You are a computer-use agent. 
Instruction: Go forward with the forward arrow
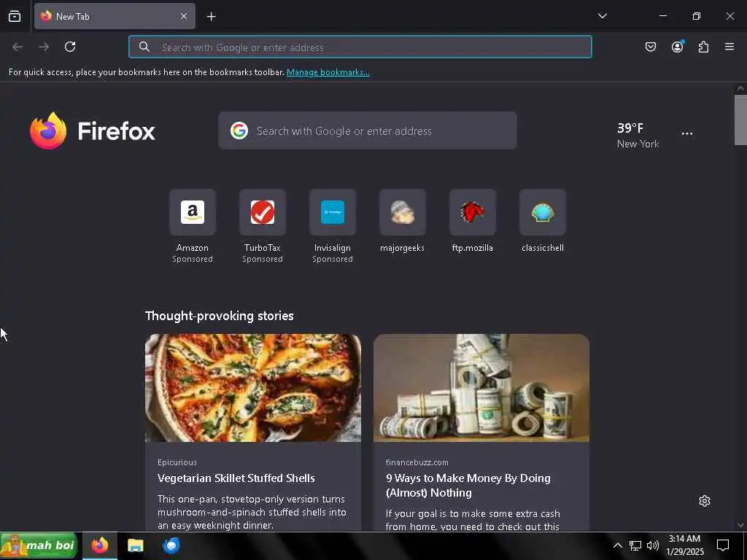tap(44, 47)
